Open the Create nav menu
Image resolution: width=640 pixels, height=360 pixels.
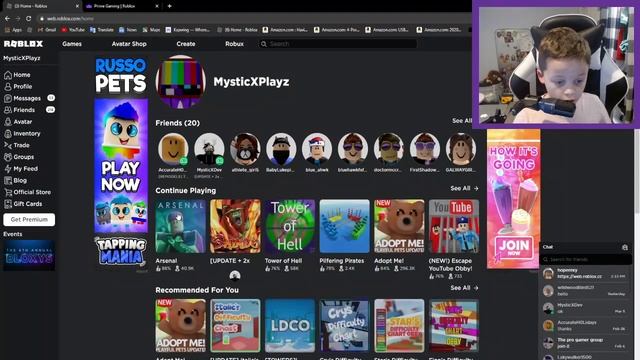(186, 44)
